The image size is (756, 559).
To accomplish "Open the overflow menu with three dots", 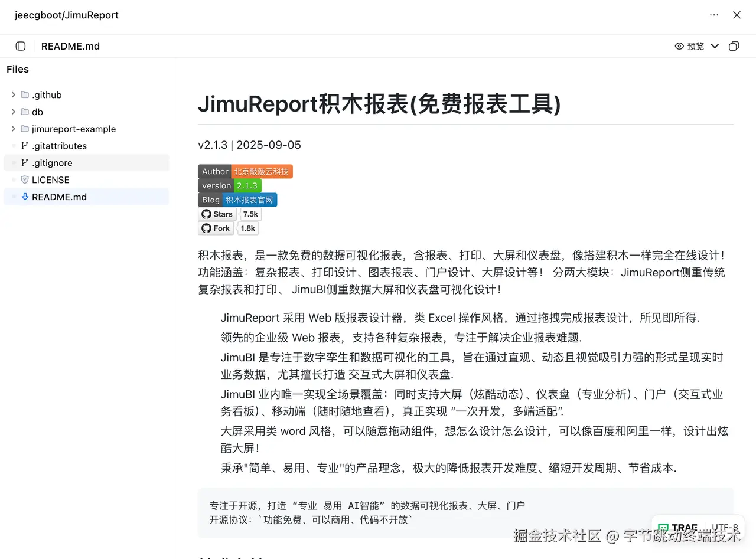I will coord(713,15).
